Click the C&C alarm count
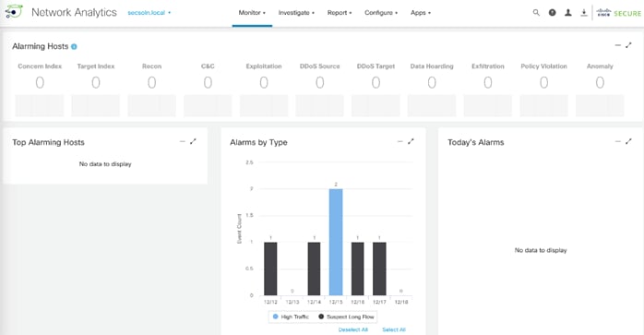644x335 pixels. click(208, 83)
